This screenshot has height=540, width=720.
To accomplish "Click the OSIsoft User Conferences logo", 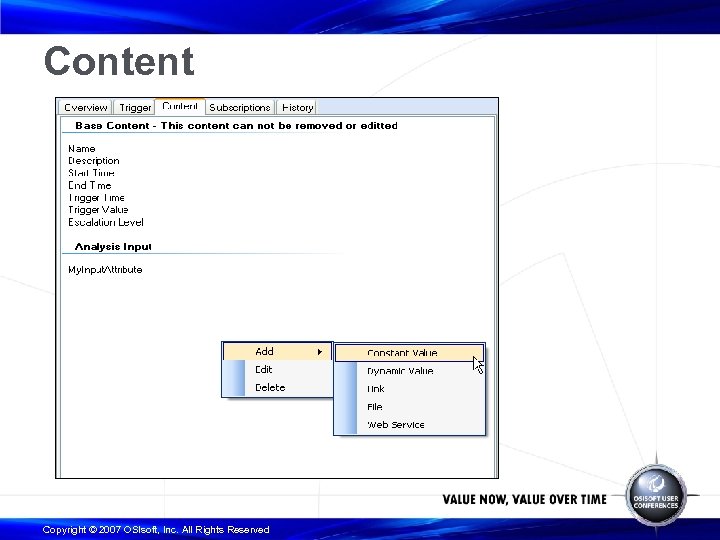I will pos(656,495).
